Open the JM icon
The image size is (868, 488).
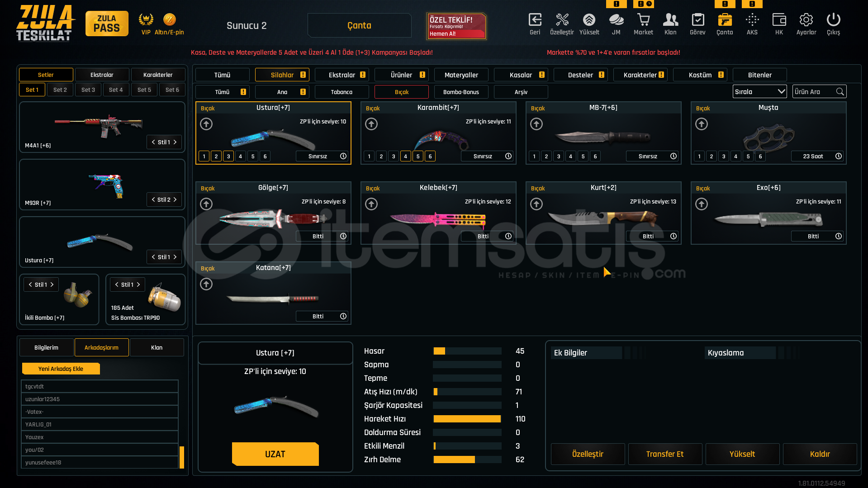pyautogui.click(x=616, y=20)
